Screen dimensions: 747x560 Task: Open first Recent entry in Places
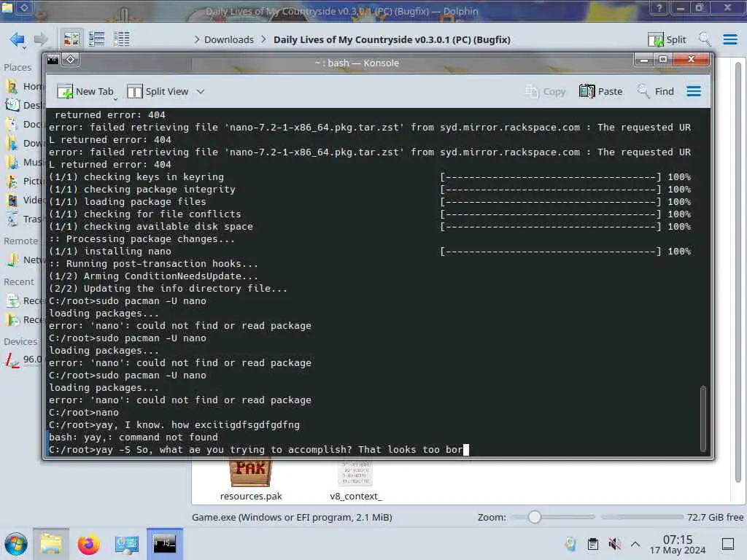click(x=24, y=301)
